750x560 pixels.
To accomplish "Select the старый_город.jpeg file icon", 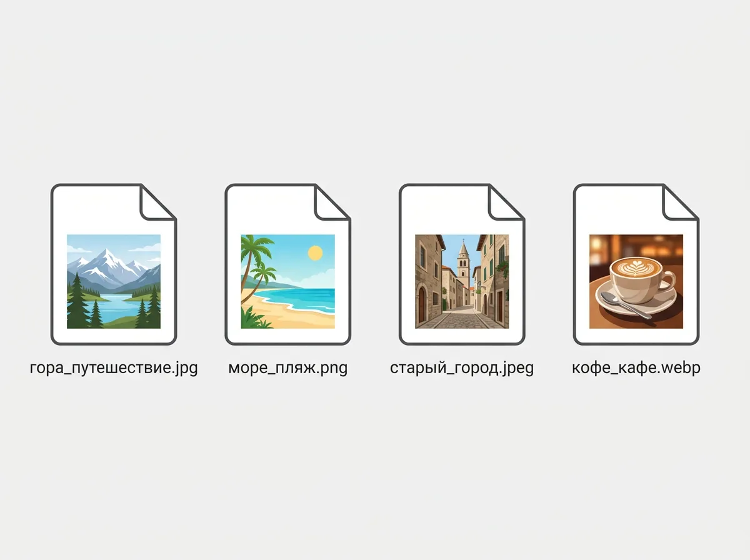I will pyautogui.click(x=462, y=264).
